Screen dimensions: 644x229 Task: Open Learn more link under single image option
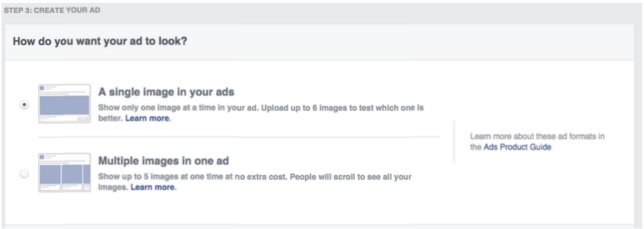[x=147, y=118]
